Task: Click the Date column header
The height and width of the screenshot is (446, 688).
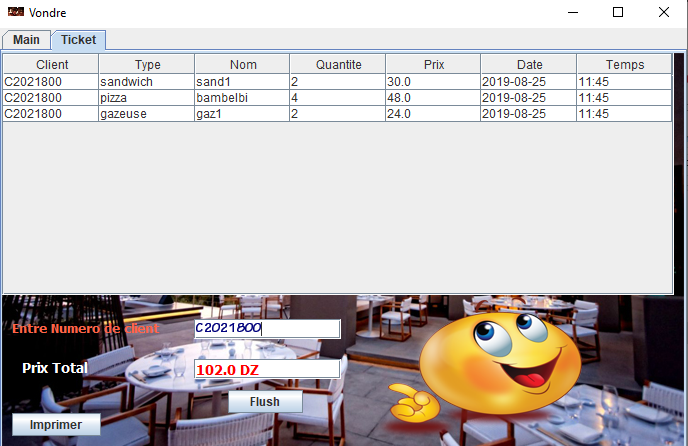Action: click(529, 64)
